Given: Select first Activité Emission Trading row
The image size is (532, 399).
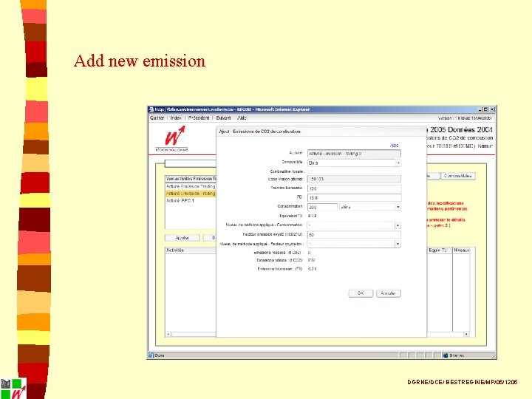Looking at the screenshot, I should coord(191,186).
